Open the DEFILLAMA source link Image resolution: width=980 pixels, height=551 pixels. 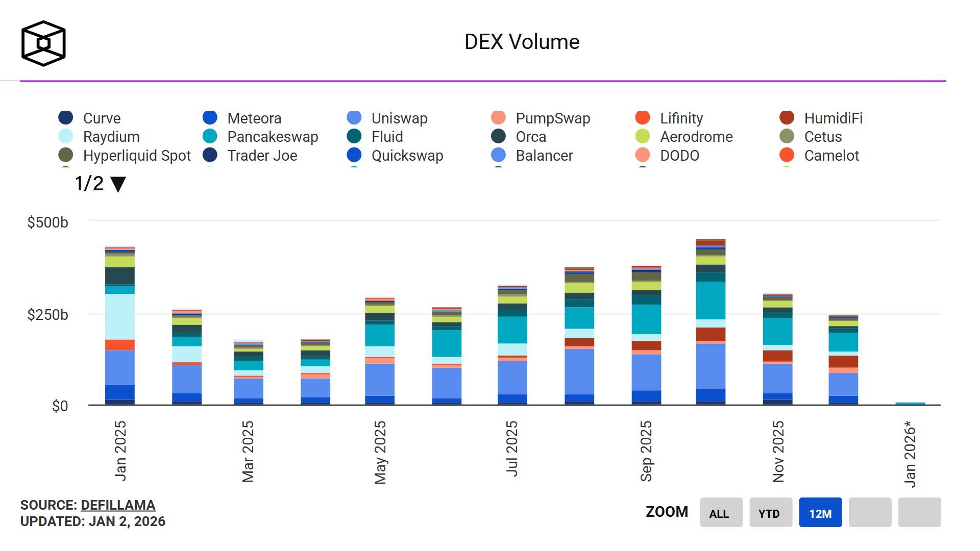(118, 505)
